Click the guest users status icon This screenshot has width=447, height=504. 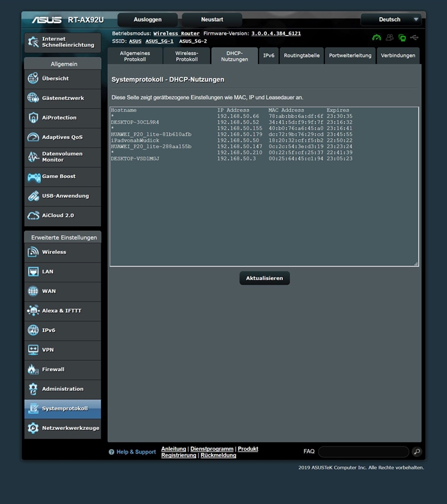pyautogui.click(x=390, y=38)
